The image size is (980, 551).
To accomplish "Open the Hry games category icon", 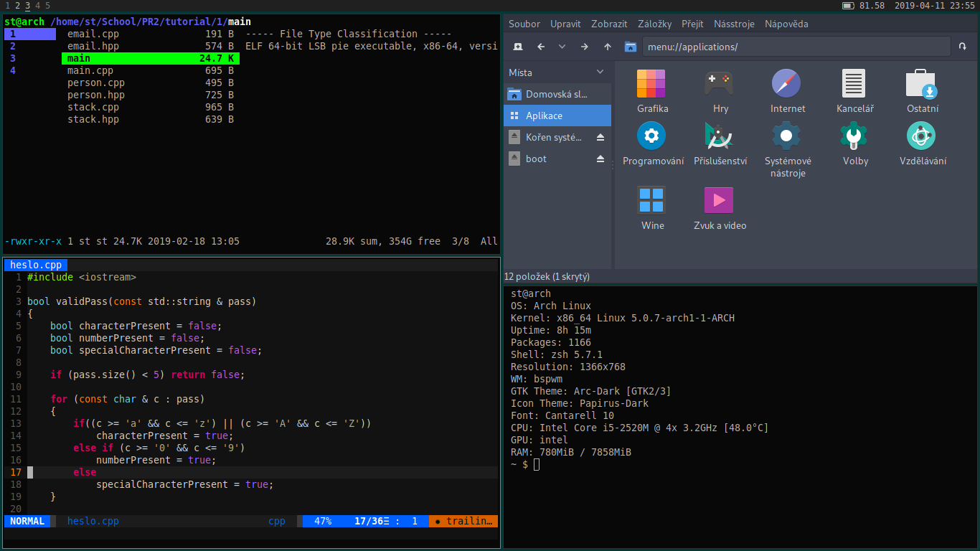I will (x=720, y=84).
